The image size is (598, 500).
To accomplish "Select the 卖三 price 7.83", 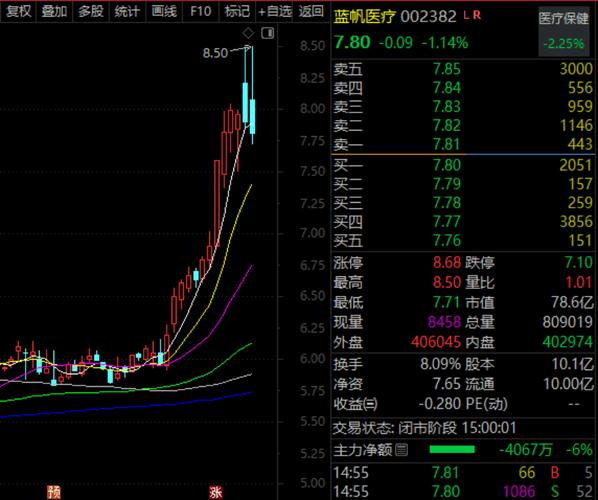I will (447, 107).
